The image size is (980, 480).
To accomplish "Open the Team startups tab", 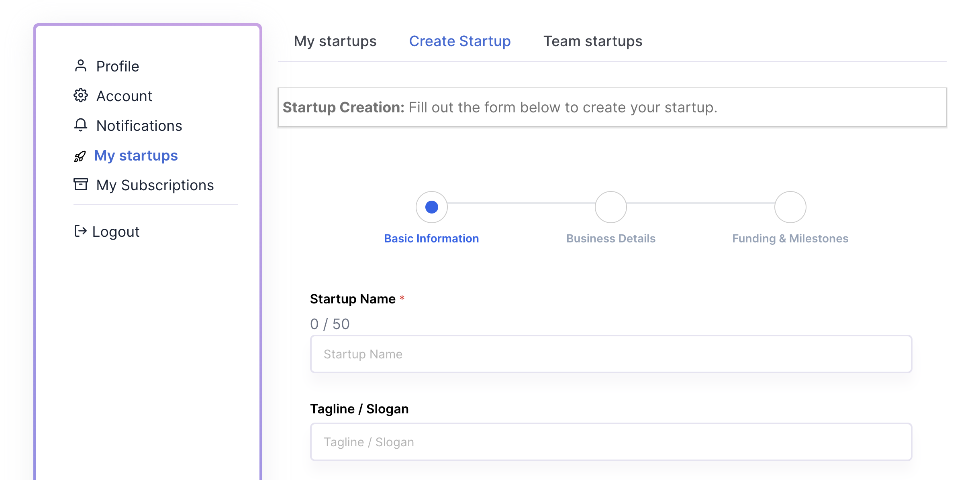I will (x=593, y=41).
